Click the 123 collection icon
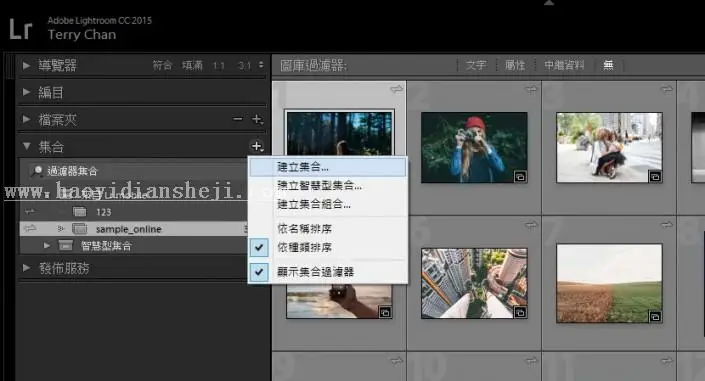Image resolution: width=705 pixels, height=381 pixels. [x=80, y=212]
